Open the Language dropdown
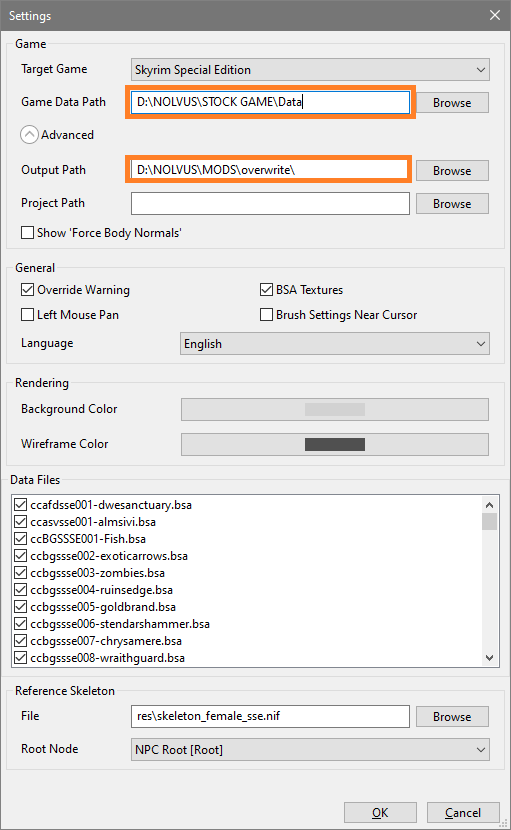 pos(335,344)
